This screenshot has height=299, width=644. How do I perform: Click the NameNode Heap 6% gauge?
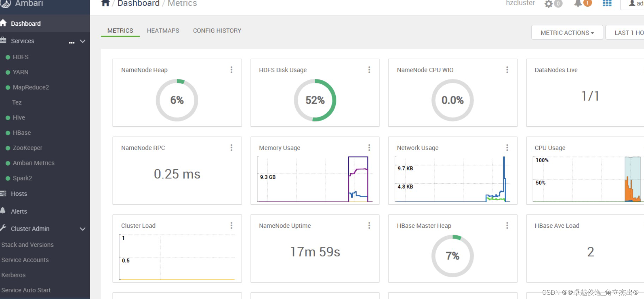point(177,100)
